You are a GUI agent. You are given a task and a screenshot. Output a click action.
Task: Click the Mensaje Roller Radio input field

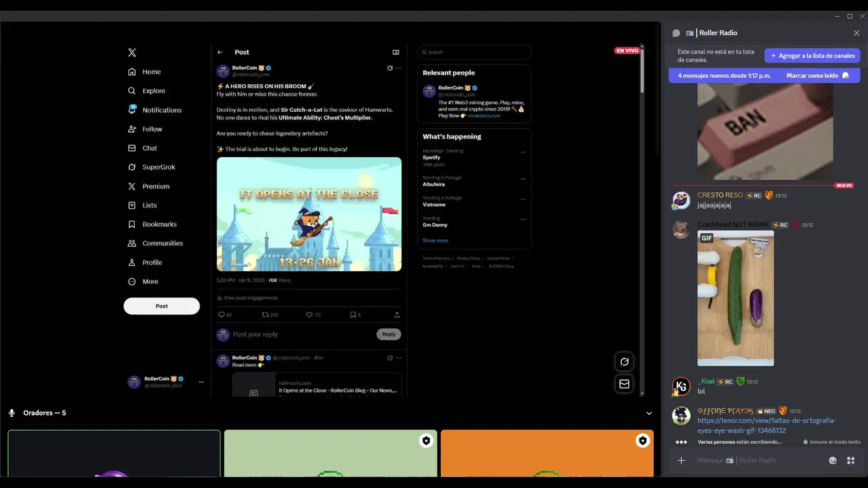pos(759,461)
